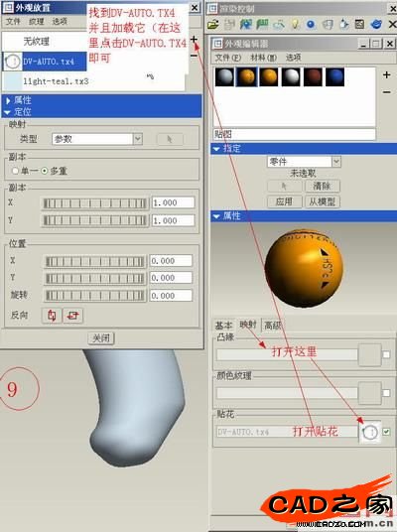Open the 材料 menu in appearance editor
This screenshot has width=397, height=532.
[263, 58]
